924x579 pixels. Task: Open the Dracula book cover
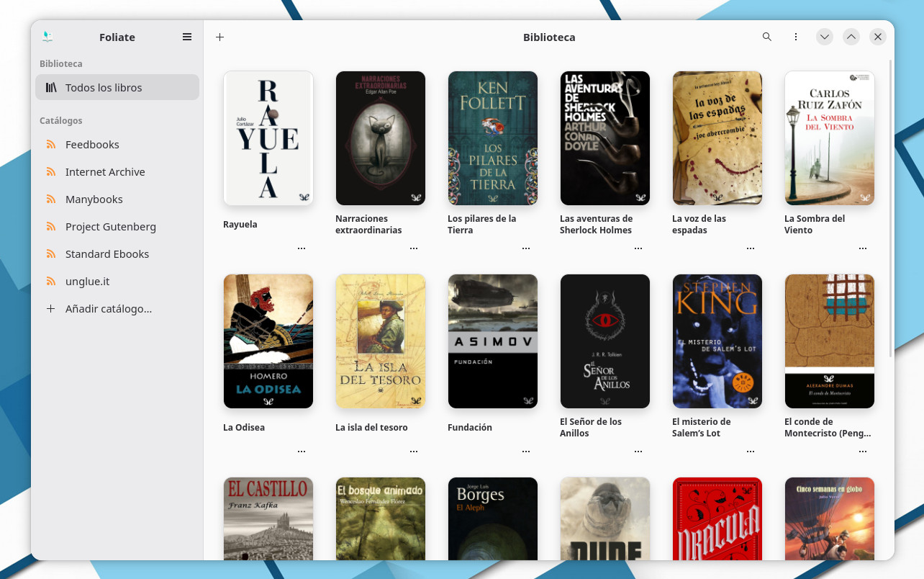[x=717, y=519]
